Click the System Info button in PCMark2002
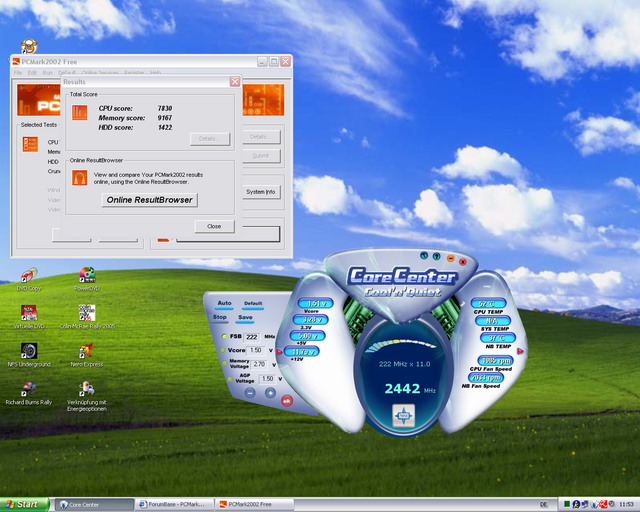The width and height of the screenshot is (640, 512). coord(261,192)
